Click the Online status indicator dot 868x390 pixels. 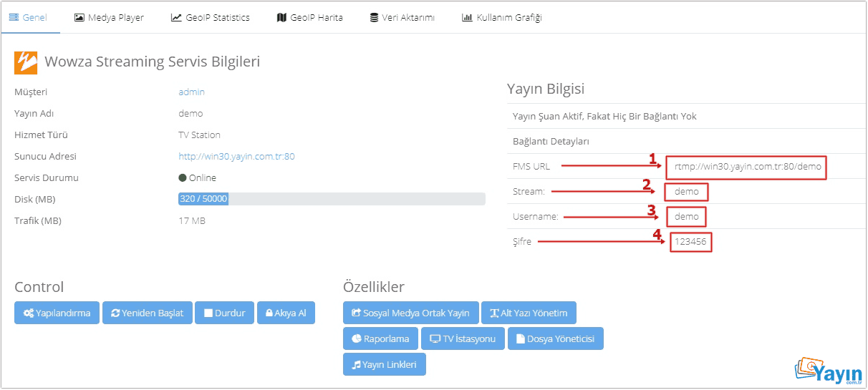coord(183,177)
